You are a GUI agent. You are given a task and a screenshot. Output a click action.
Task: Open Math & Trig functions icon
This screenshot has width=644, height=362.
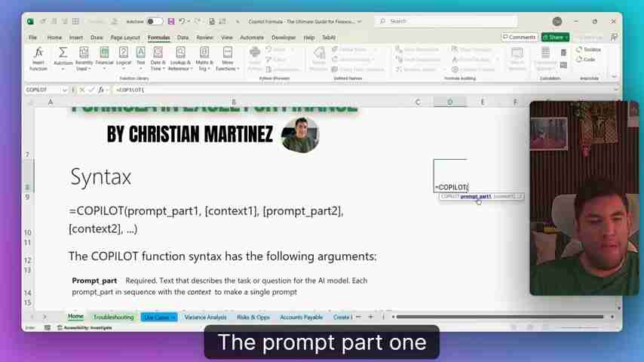click(x=204, y=52)
